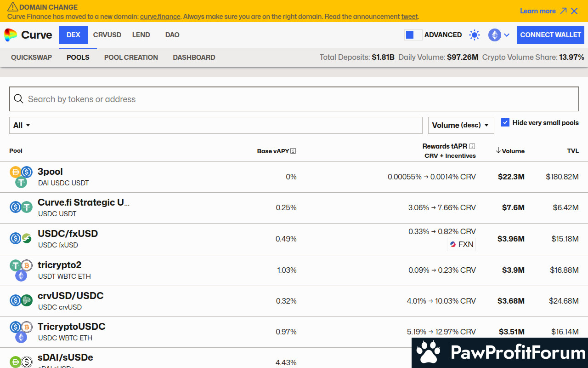Close the domain change banner
The height and width of the screenshot is (368, 588).
574,11
